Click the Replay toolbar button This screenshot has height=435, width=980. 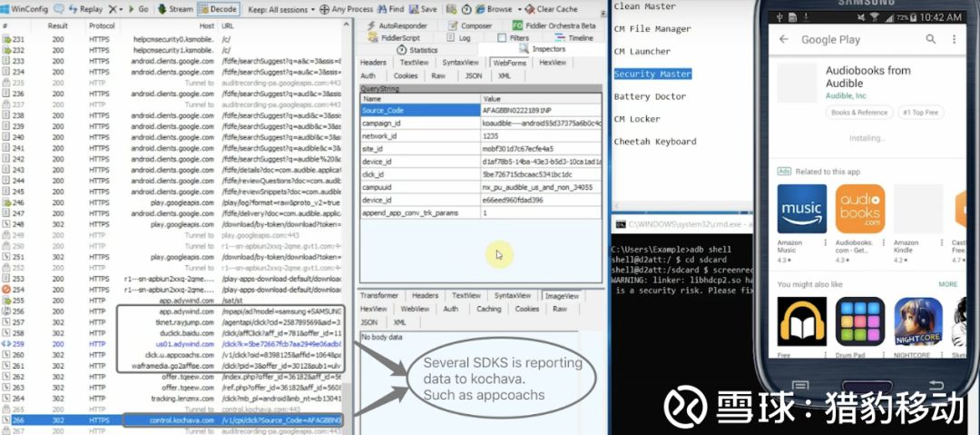coord(86,9)
